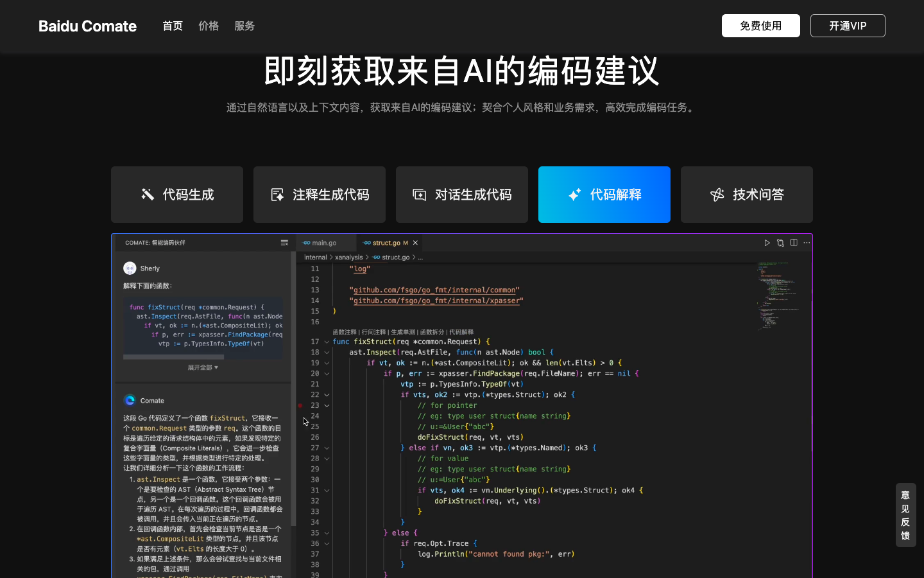The width and height of the screenshot is (924, 578).
Task: Click the note-edit icon on 注释生成代码
Action: point(277,195)
